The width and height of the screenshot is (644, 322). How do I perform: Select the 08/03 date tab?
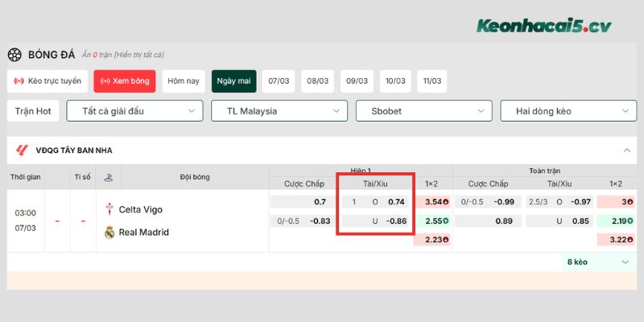pyautogui.click(x=317, y=81)
